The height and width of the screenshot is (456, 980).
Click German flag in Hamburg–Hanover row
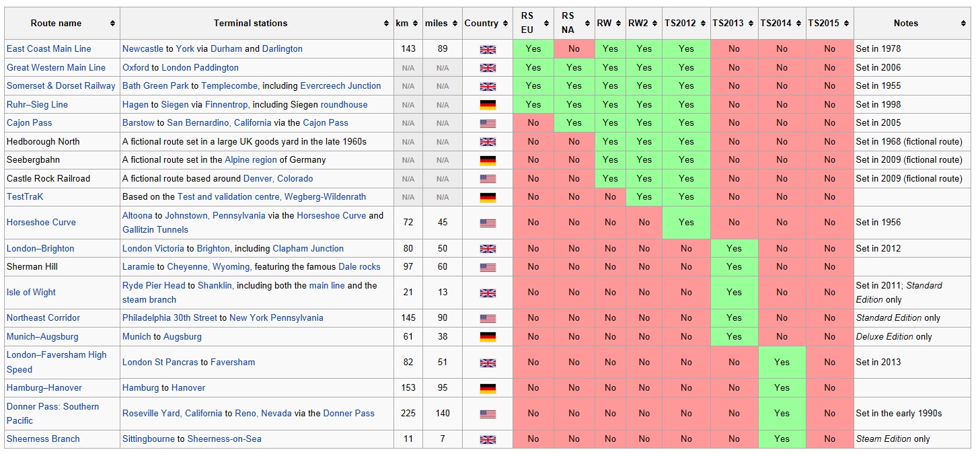point(488,389)
